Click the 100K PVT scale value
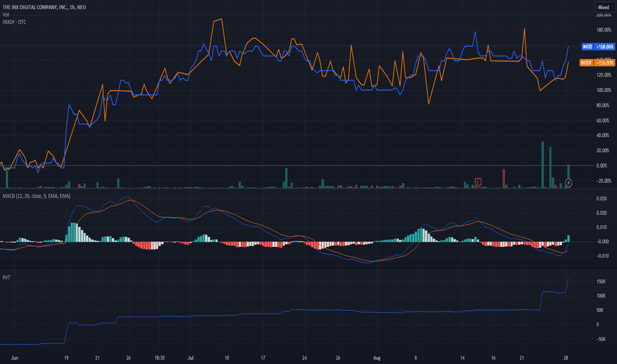The image size is (617, 364). (x=601, y=296)
